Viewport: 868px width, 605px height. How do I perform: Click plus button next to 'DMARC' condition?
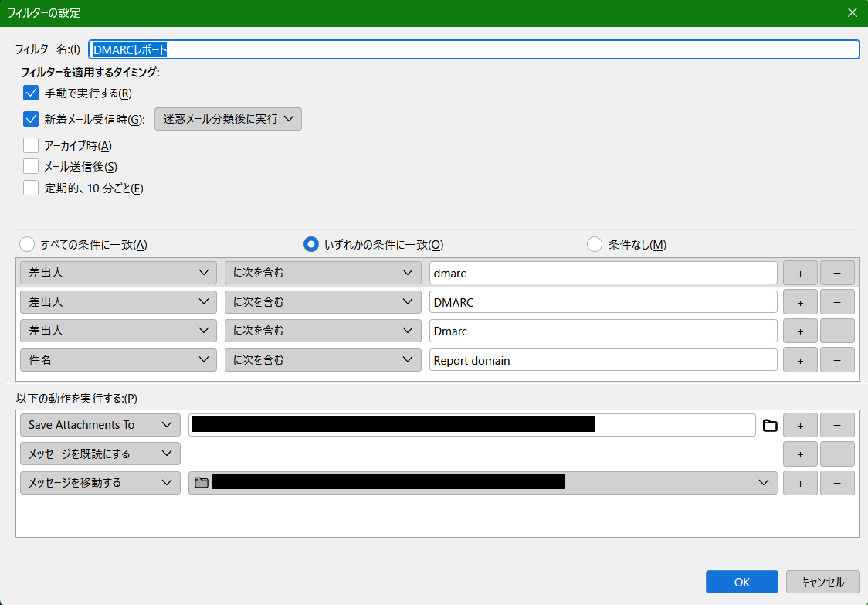pos(800,302)
